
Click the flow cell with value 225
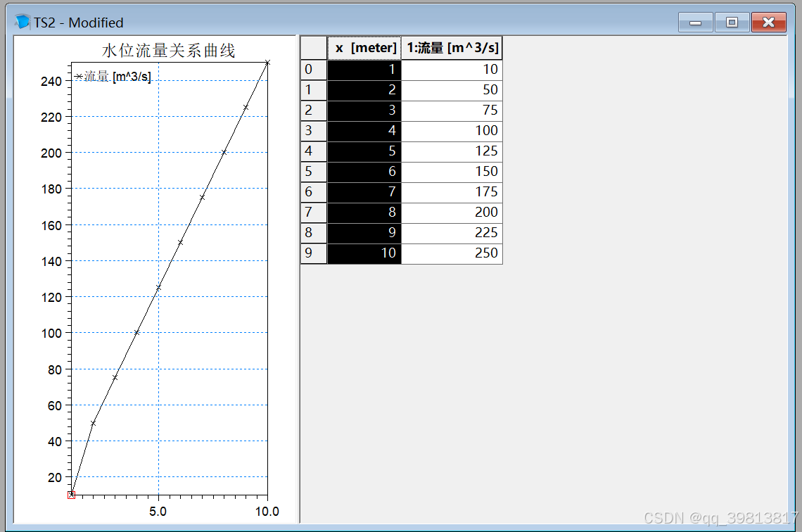pyautogui.click(x=452, y=233)
